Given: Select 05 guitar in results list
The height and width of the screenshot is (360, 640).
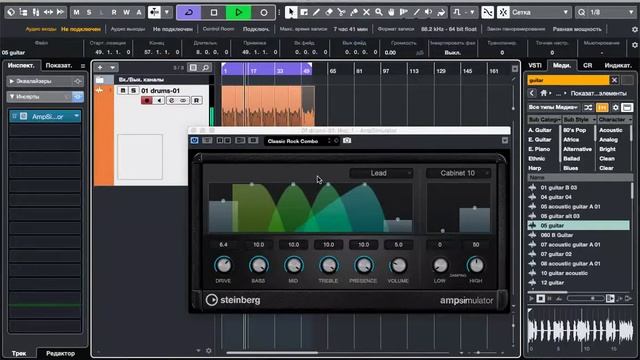Looking at the screenshot, I should pyautogui.click(x=579, y=225).
